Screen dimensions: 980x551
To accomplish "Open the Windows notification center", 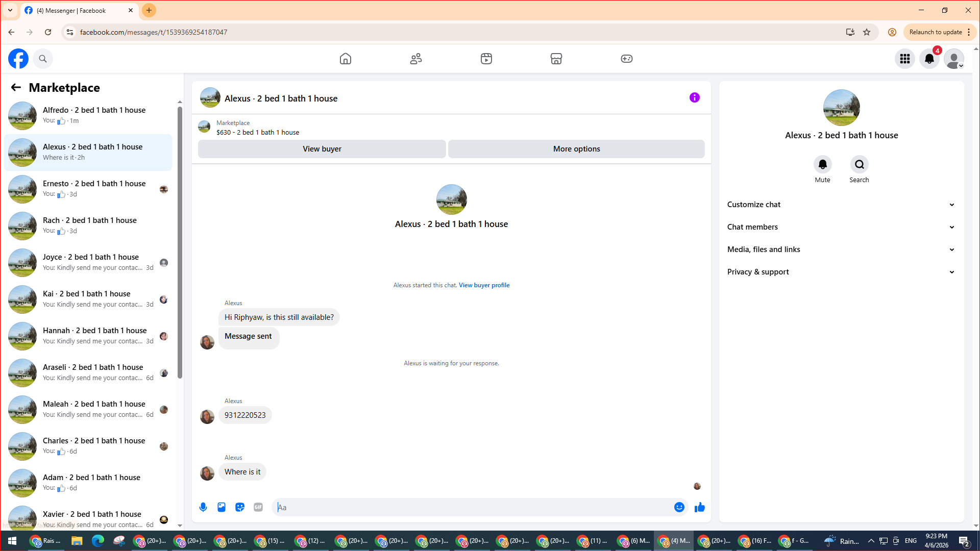I will [x=964, y=541].
